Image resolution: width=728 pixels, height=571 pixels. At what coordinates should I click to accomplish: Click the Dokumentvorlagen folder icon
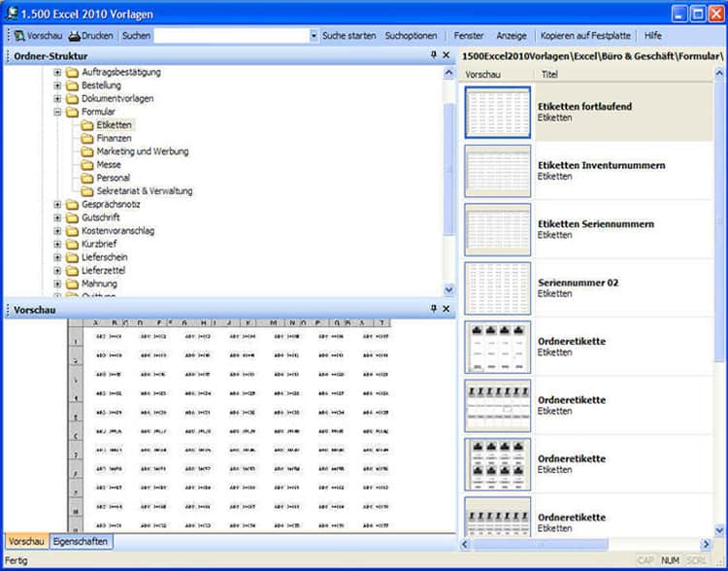(72, 98)
